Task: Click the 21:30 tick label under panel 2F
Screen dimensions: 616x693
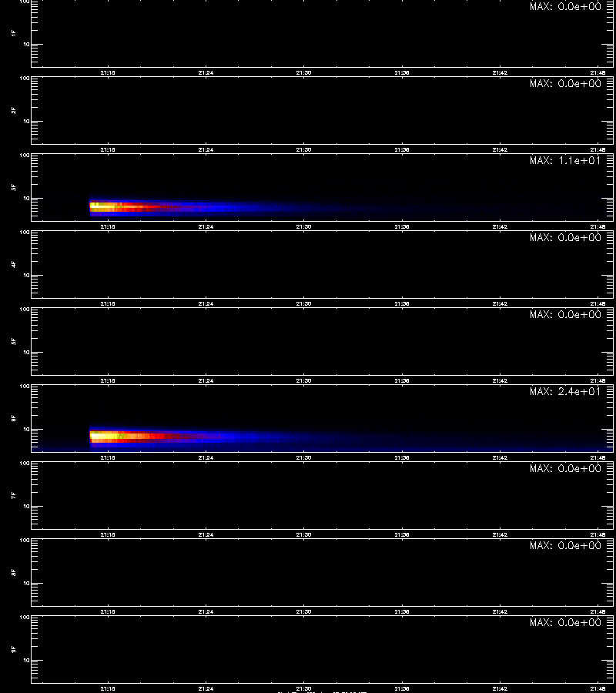Action: point(303,150)
